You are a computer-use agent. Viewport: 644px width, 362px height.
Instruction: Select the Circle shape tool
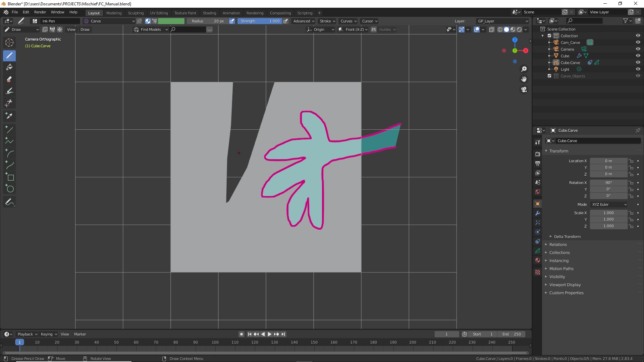[x=9, y=189]
